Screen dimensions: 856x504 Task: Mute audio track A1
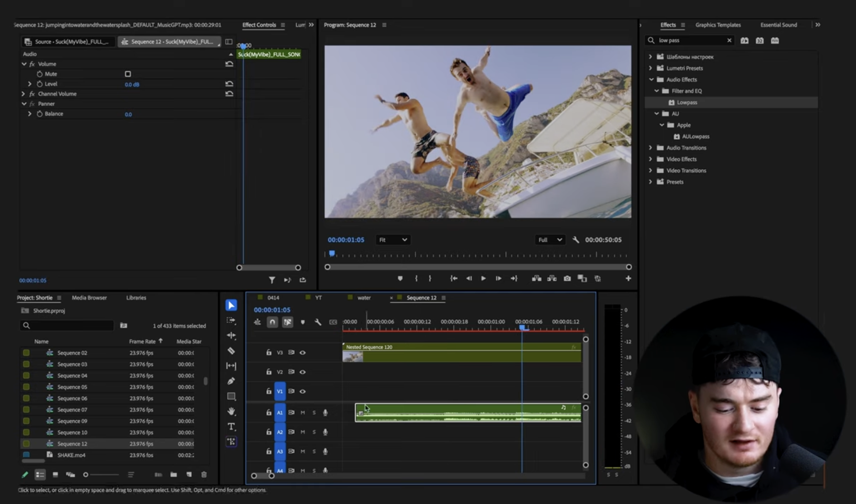pos(302,413)
